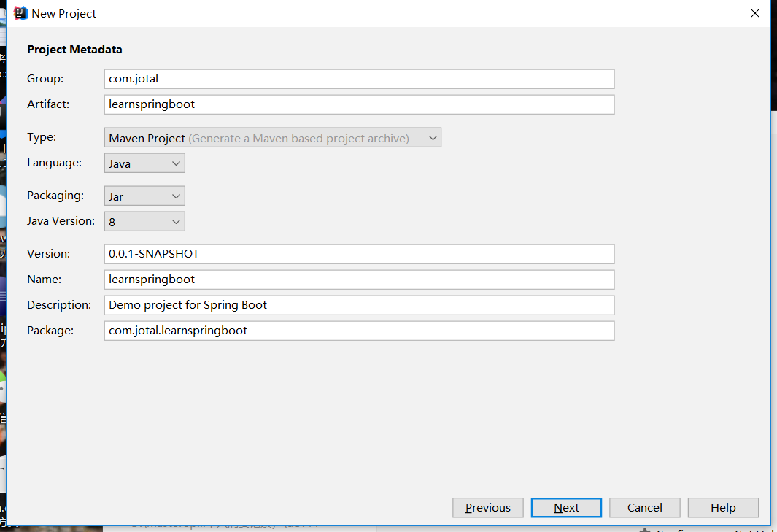Edit the Description field Demo project
Screen dimensions: 777x532
[359, 305]
